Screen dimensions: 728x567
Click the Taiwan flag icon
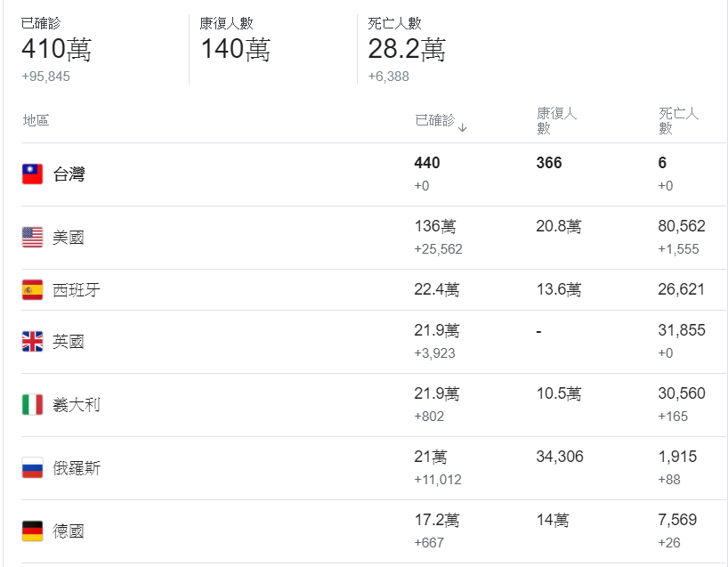(33, 174)
